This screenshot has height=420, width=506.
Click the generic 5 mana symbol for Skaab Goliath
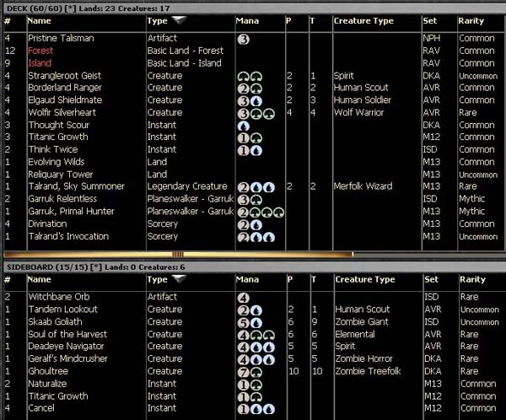click(x=244, y=323)
